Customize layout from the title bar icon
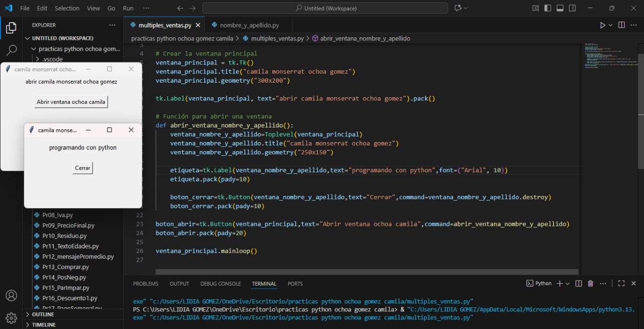 tap(535, 8)
